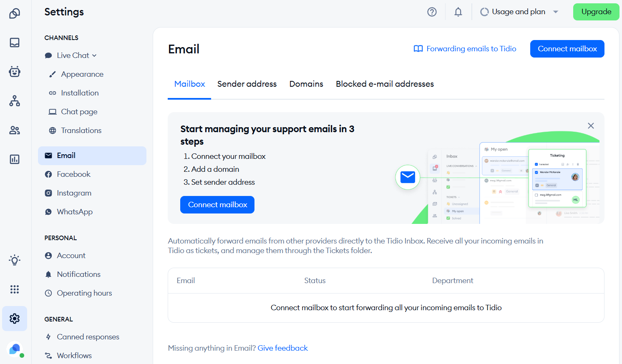Click Connect mailbox button inside the banner
Image resolution: width=622 pixels, height=364 pixels.
[217, 205]
